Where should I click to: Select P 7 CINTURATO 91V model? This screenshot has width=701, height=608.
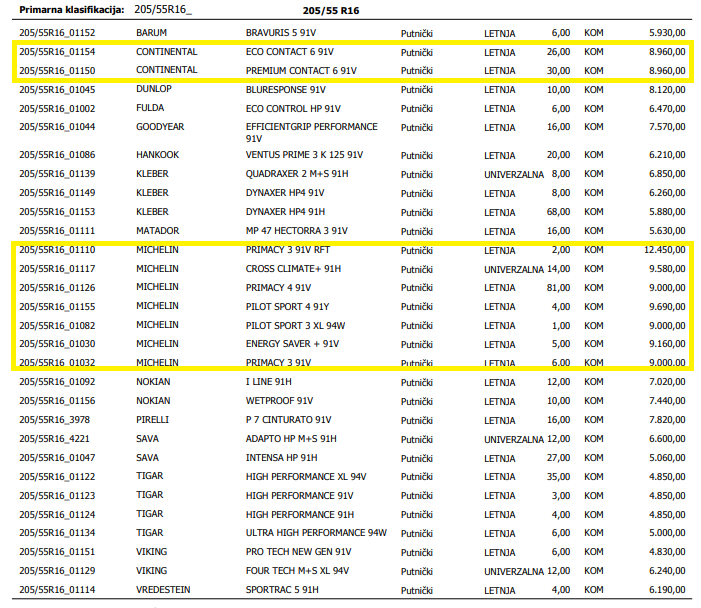288,420
